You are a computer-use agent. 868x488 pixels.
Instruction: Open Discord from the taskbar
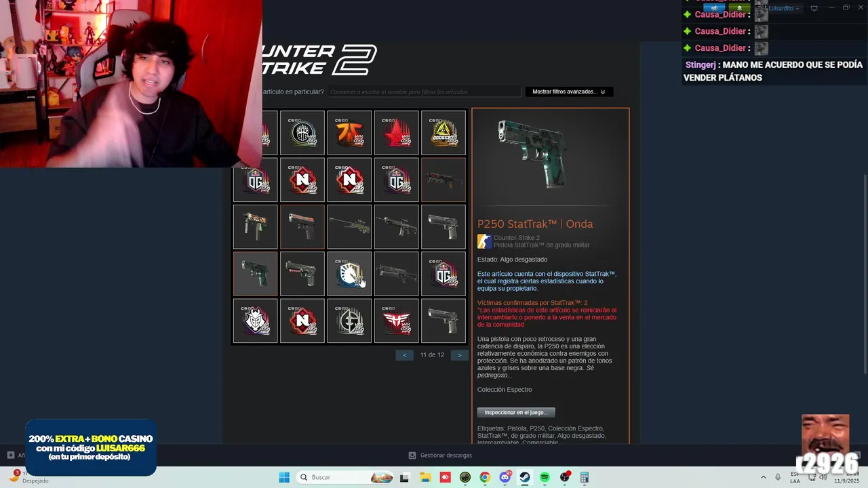click(x=505, y=477)
